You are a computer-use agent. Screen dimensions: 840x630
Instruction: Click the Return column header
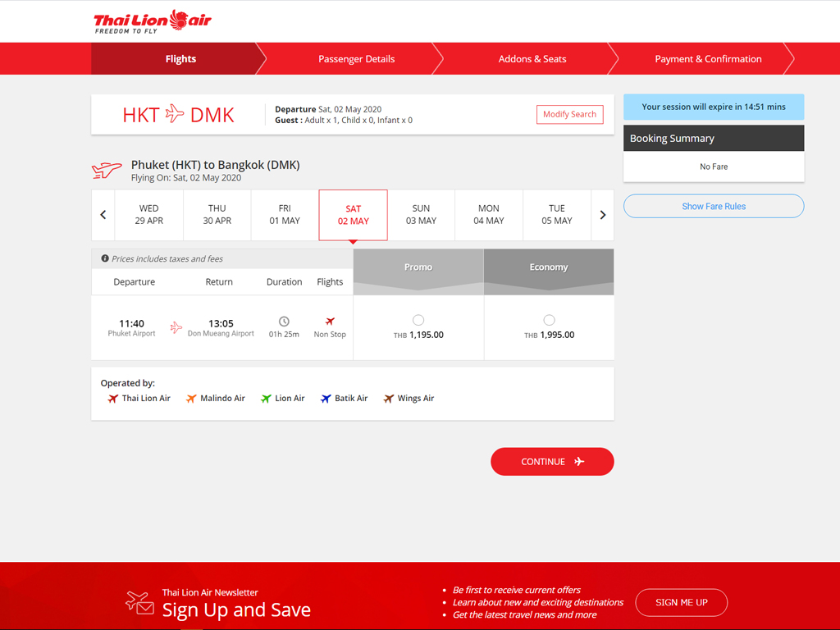coord(219,282)
